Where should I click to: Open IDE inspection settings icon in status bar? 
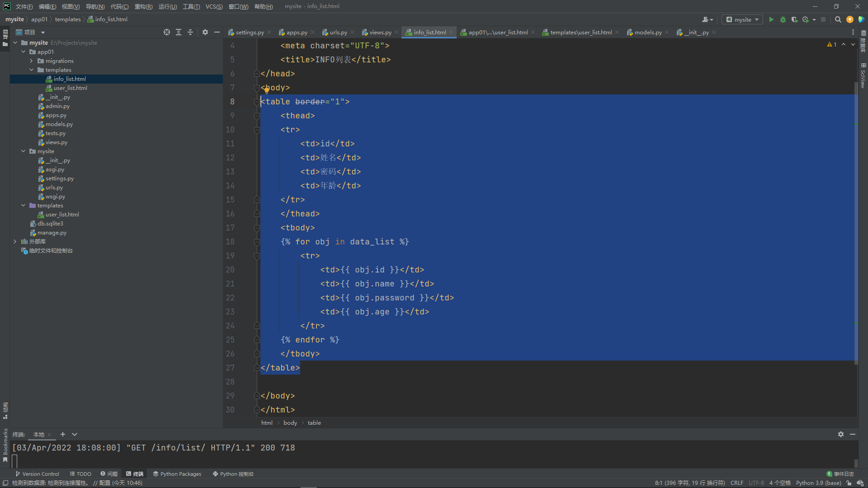(860, 483)
